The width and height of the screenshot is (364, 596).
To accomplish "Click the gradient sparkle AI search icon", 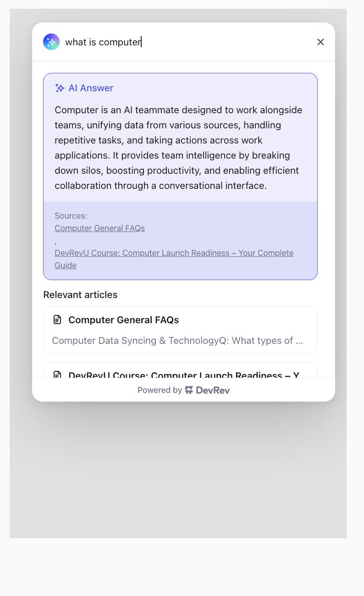I will point(51,42).
